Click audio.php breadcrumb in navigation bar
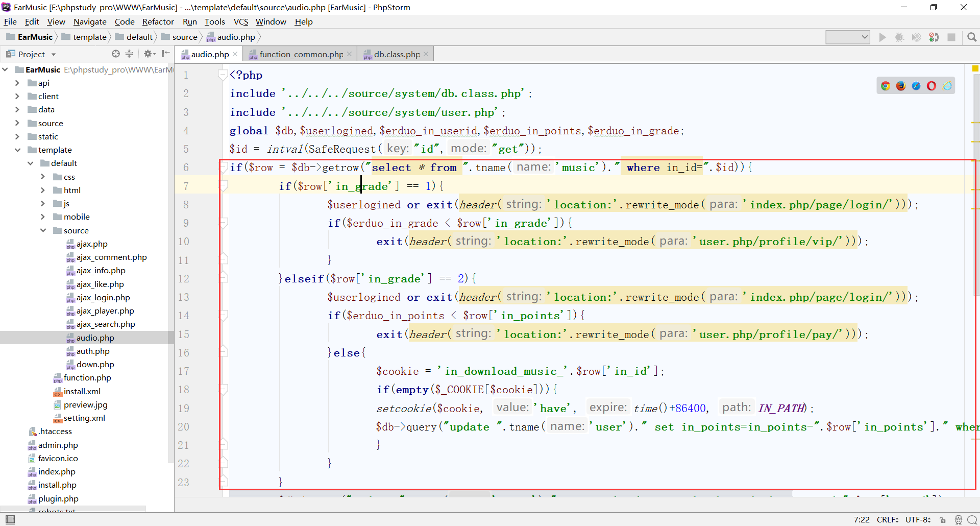 pyautogui.click(x=231, y=37)
